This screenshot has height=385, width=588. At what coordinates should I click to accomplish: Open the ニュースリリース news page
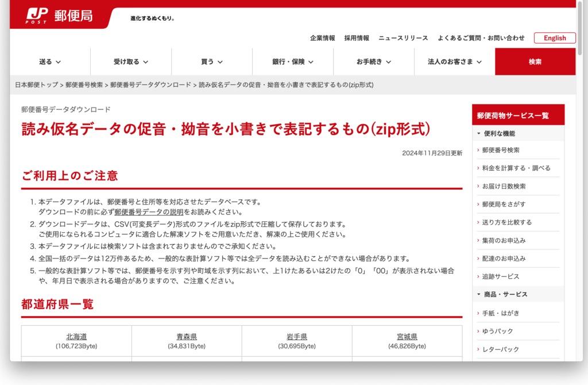pos(403,38)
